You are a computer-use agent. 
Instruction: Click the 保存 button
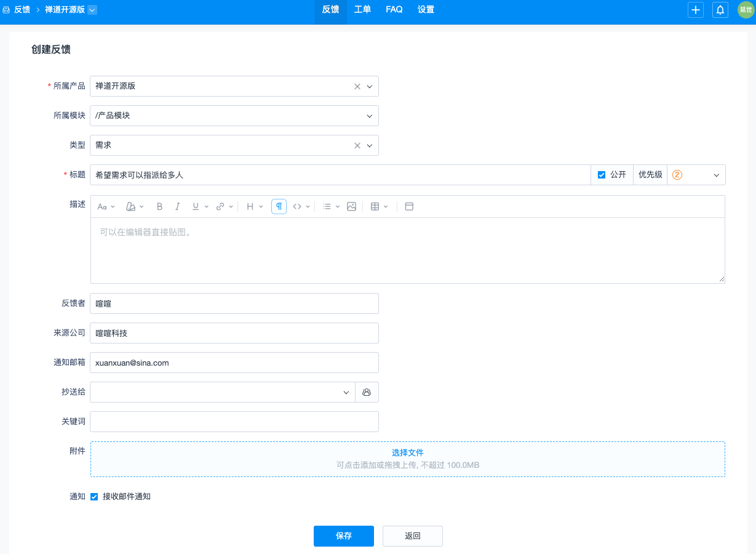pyautogui.click(x=344, y=536)
